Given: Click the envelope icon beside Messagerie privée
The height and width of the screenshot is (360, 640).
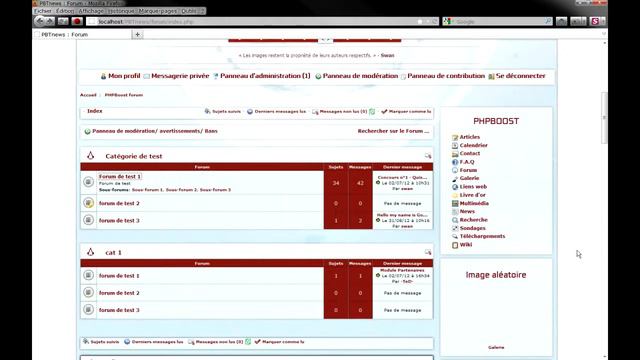Looking at the screenshot, I should click(147, 76).
